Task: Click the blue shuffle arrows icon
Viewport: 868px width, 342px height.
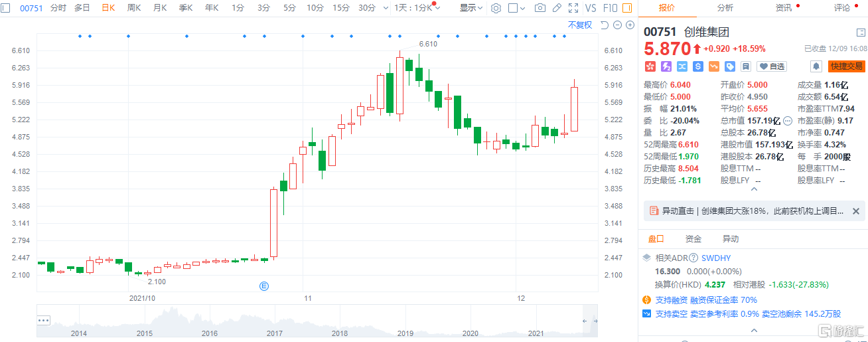Action: pos(682,66)
